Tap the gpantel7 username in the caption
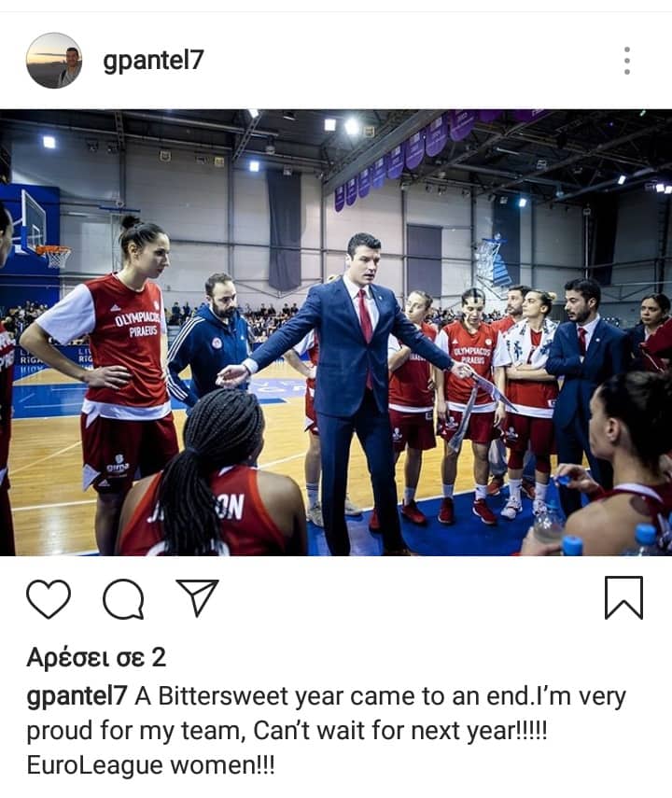672x798 pixels. pyautogui.click(x=77, y=696)
